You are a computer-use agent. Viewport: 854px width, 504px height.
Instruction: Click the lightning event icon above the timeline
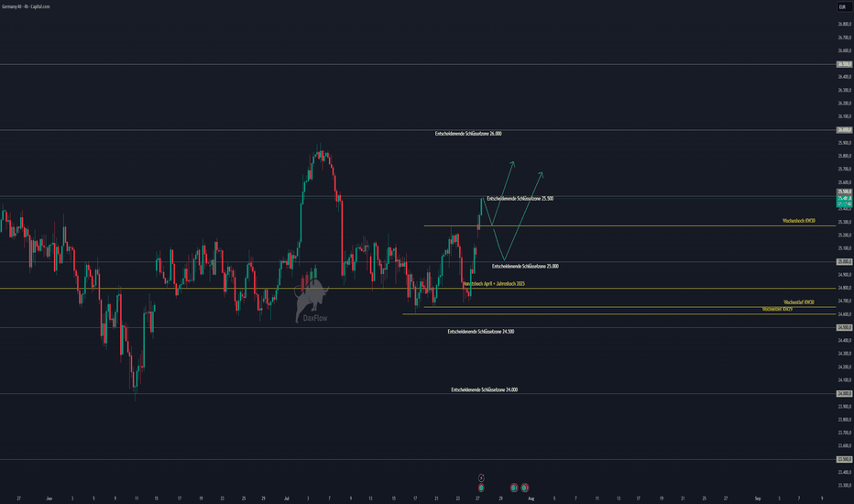(x=481, y=477)
